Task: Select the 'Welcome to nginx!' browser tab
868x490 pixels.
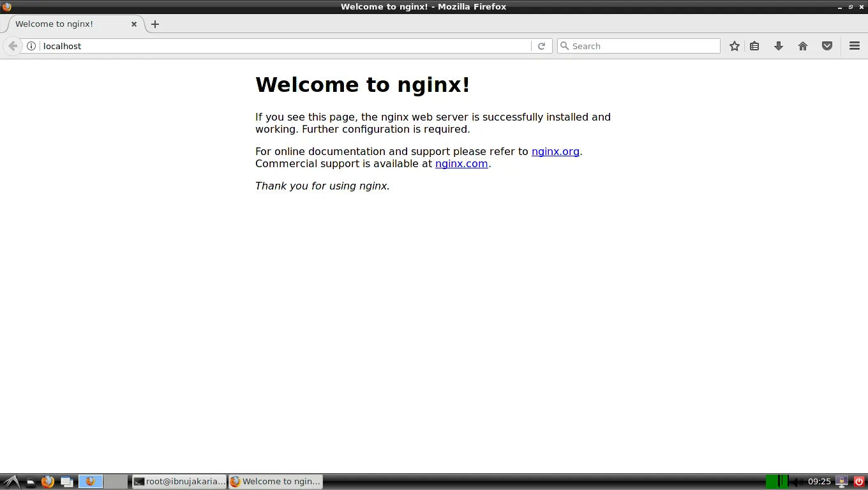Action: 64,24
